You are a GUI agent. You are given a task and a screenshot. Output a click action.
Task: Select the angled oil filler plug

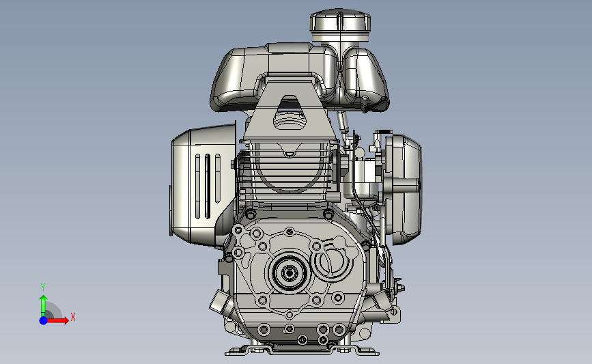click(x=221, y=303)
